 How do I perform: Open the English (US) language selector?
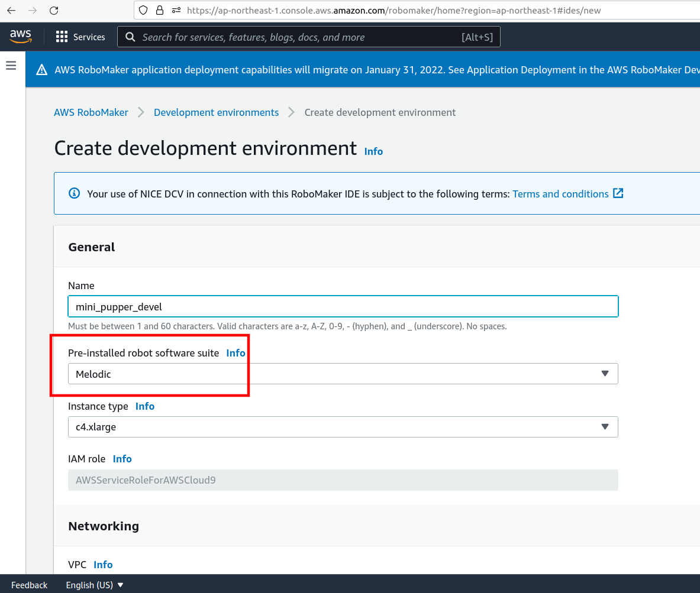(94, 585)
